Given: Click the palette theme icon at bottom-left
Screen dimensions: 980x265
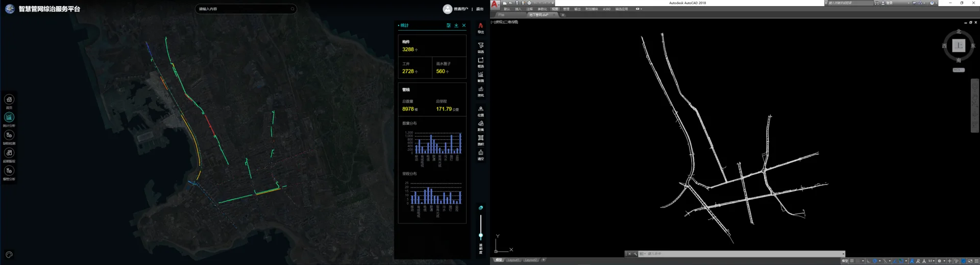Looking at the screenshot, I should 9,254.
